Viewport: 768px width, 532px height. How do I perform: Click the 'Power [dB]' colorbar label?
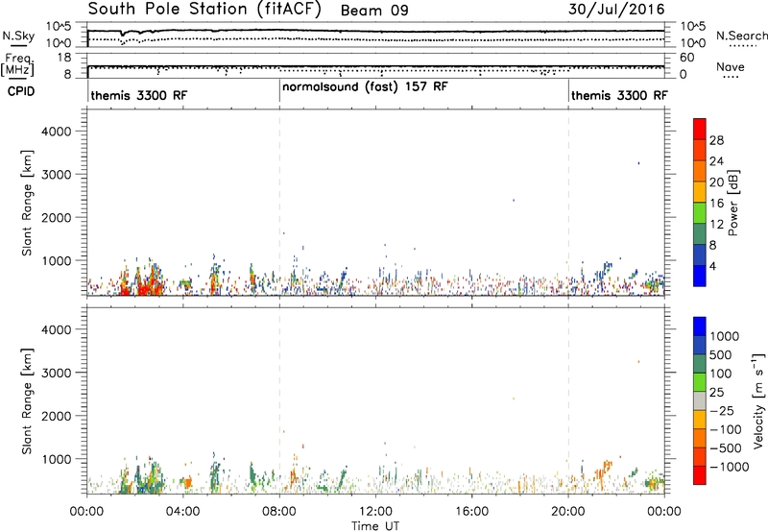[732, 203]
